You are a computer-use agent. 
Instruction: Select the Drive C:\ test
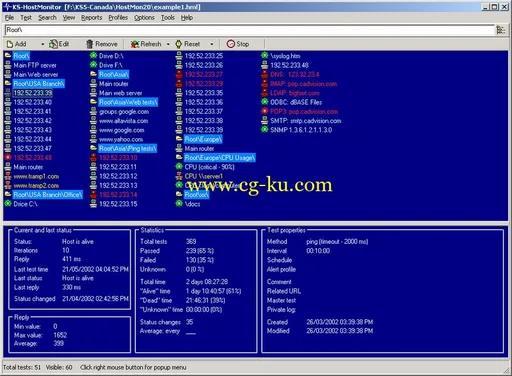[x=25, y=204]
